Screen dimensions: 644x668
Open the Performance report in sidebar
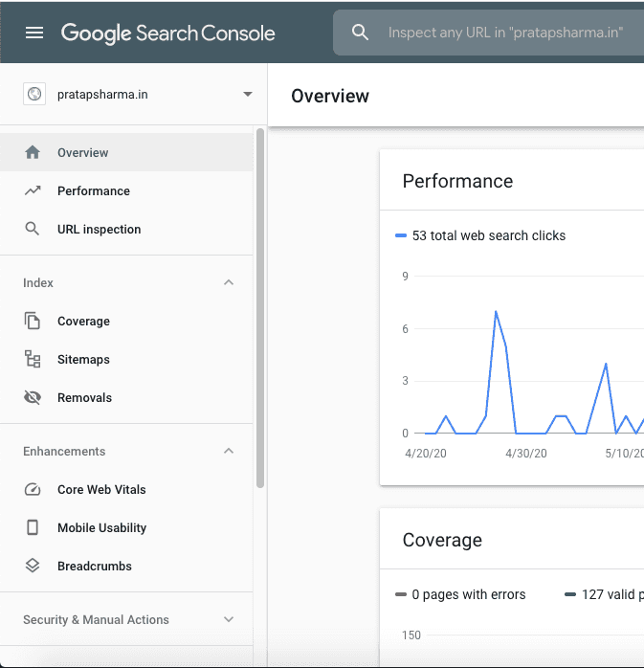pos(126,190)
